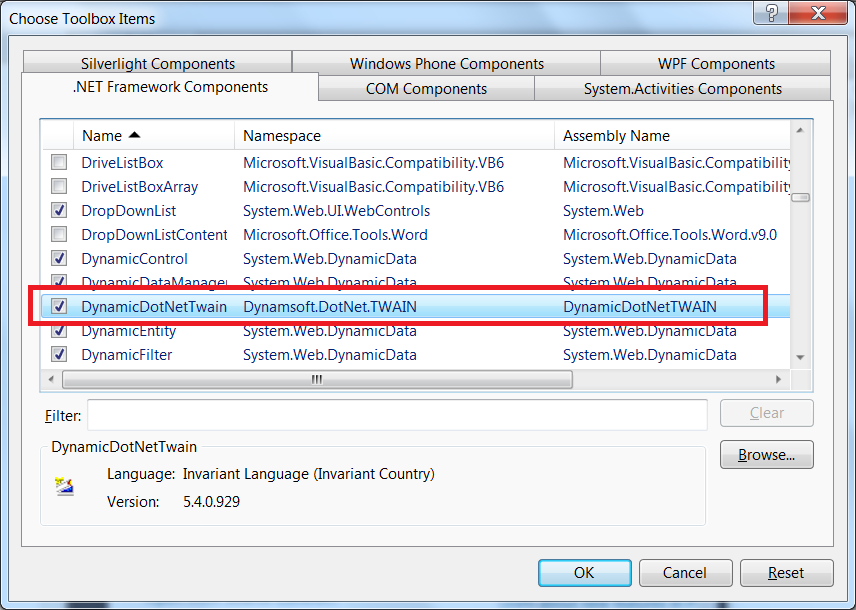Click the horizontal scrollbar right arrow
The image size is (856, 610).
point(779,380)
